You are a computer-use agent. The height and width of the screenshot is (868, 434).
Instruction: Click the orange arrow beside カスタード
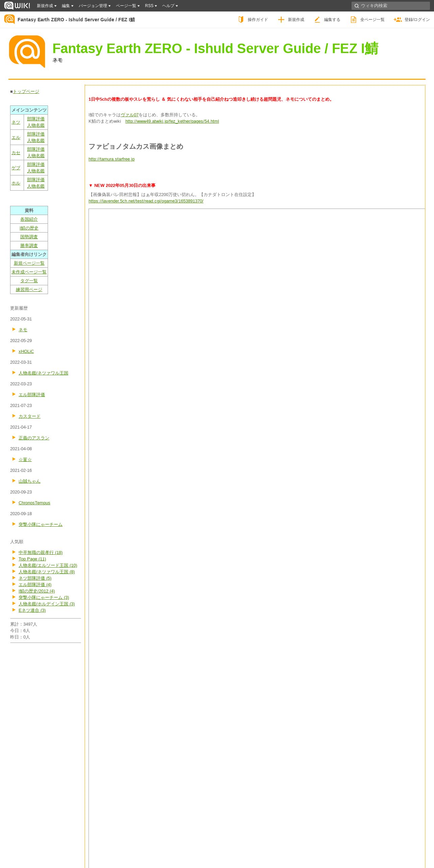click(14, 416)
